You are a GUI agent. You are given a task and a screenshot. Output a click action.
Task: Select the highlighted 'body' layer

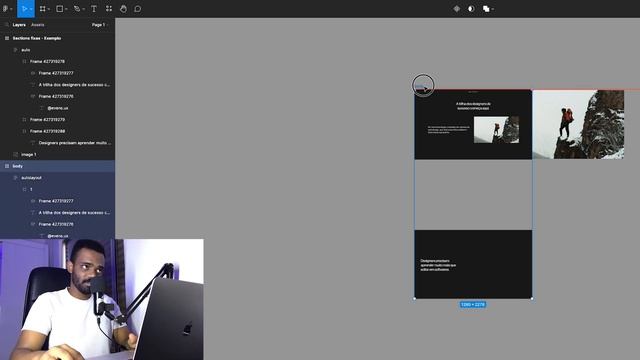tap(57, 166)
